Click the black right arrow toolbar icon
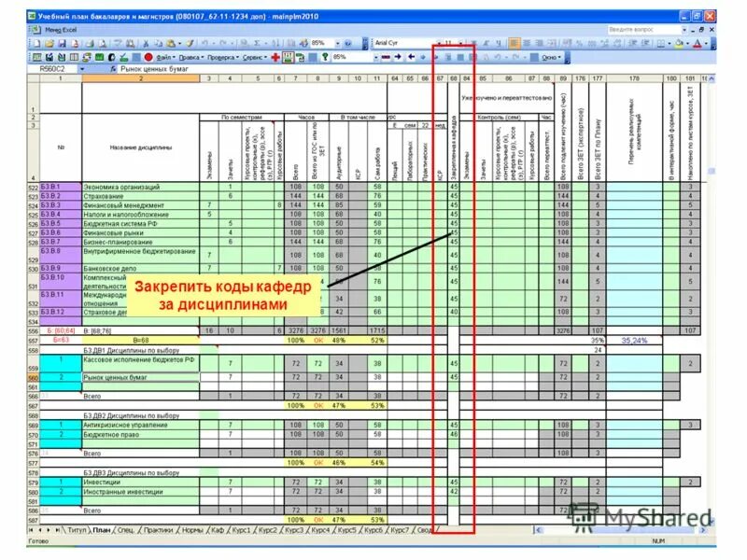747x560 pixels. 398,57
